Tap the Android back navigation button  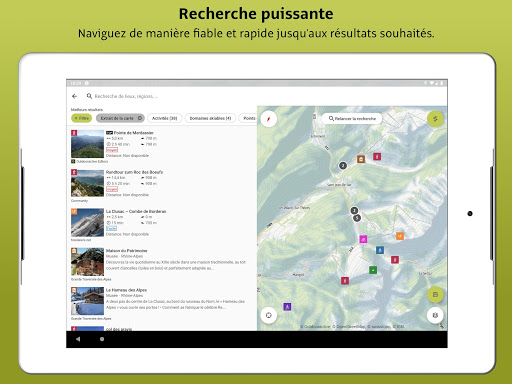pyautogui.click(x=78, y=339)
